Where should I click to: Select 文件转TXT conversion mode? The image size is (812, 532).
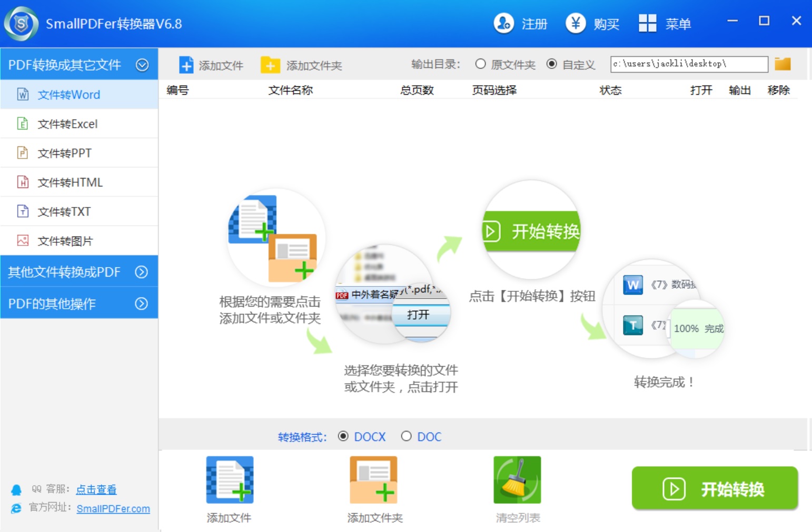tap(79, 211)
